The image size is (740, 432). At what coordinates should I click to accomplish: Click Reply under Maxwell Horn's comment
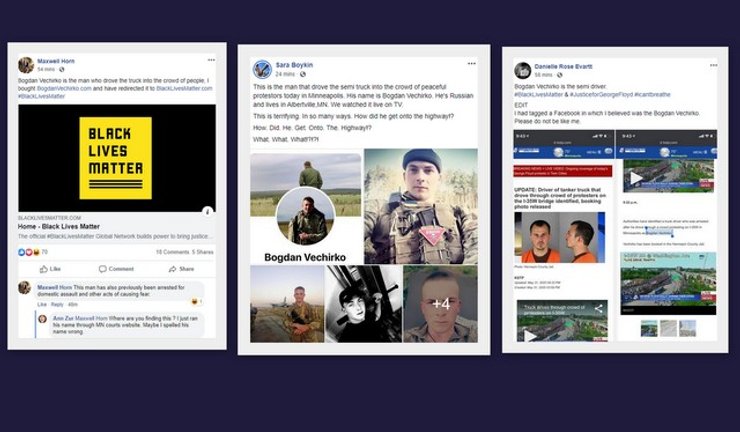57,305
